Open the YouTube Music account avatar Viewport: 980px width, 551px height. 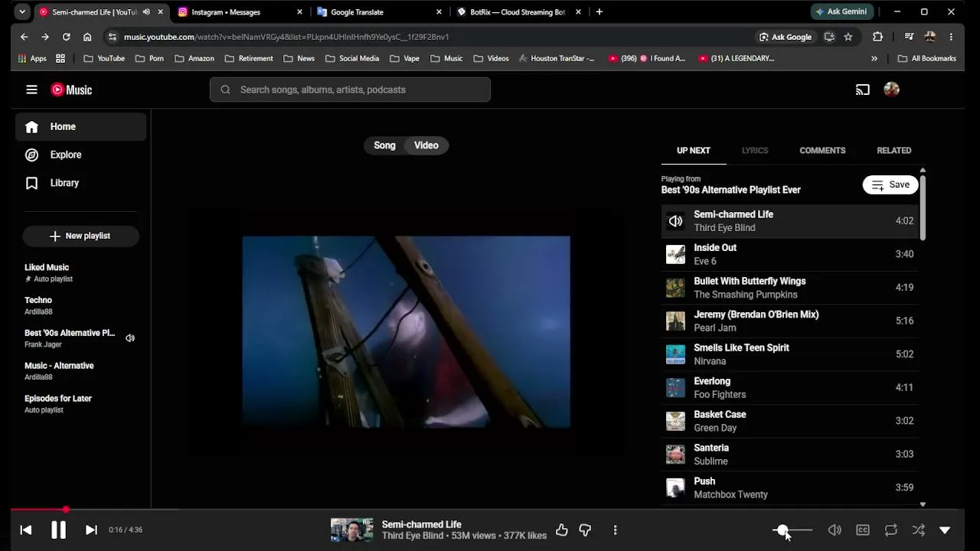click(891, 90)
